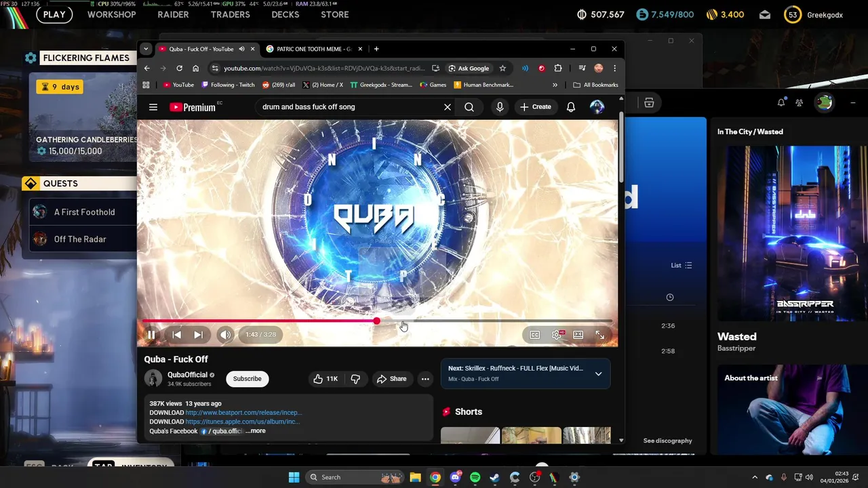Switch to Quba - Fuck Off tab

click(201, 49)
